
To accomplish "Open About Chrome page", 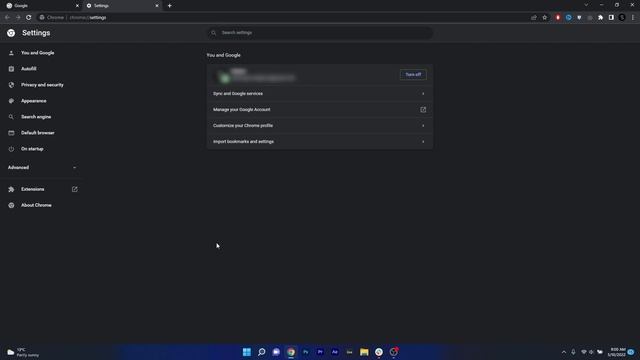I will 36,205.
